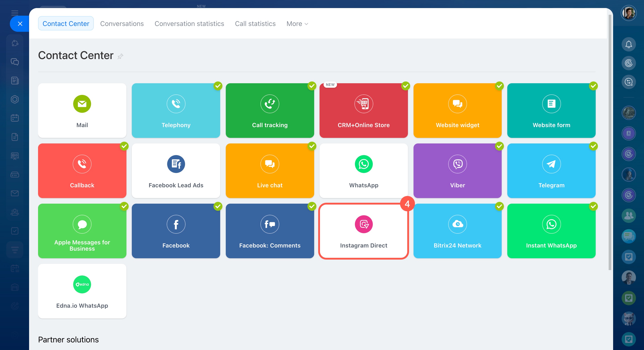Open the Conversation statistics tab

189,23
